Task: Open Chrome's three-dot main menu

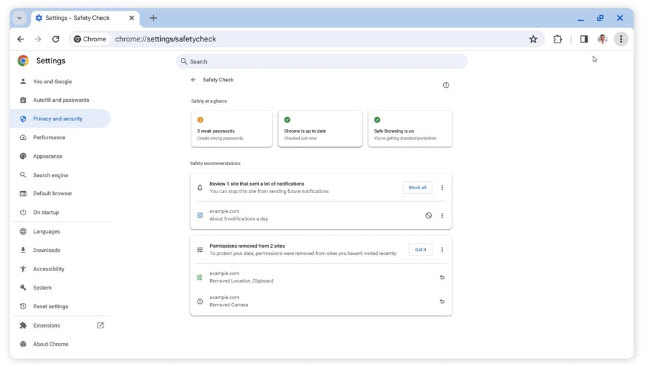Action: point(621,39)
